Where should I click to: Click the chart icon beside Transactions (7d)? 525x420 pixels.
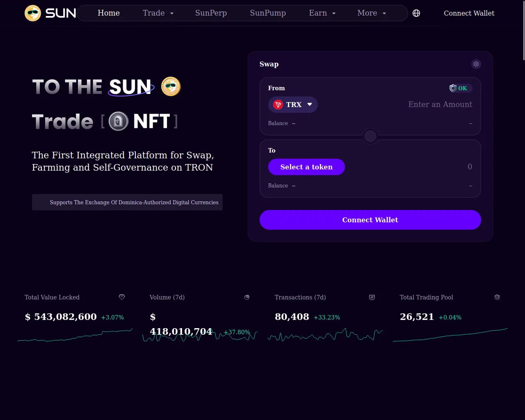click(372, 297)
